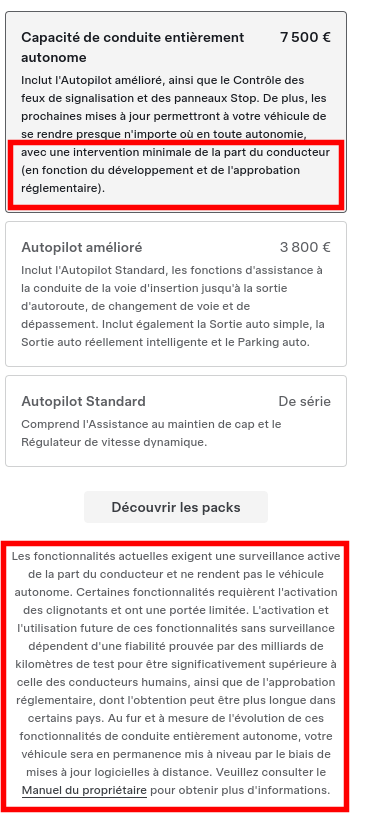Pick the Autopilot Standard option card
Viewport: 371px width, 817px height.
(176, 421)
